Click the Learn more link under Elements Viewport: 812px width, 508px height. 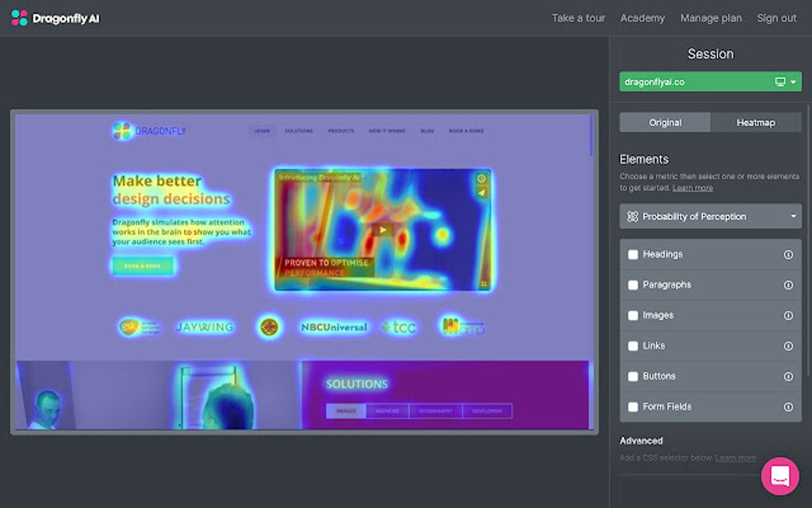(x=692, y=187)
